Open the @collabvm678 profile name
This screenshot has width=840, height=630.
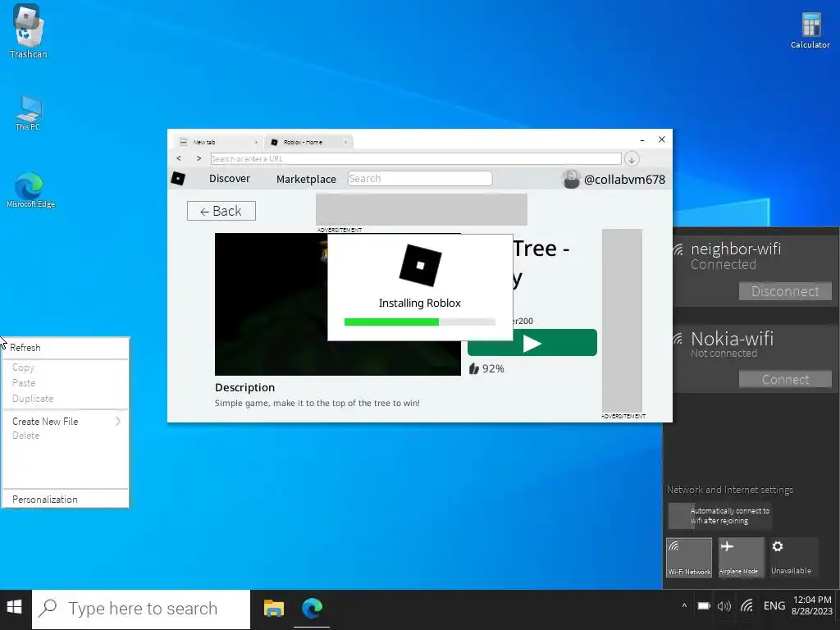coord(624,179)
